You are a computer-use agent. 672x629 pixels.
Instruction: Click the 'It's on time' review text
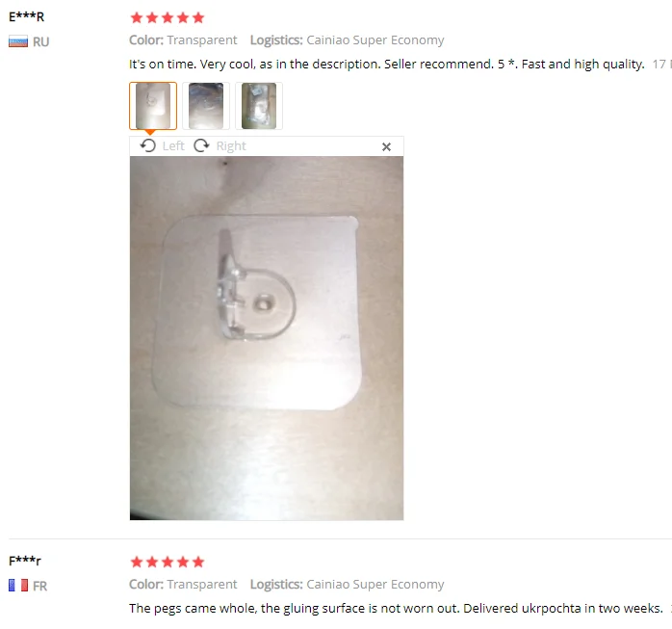387,65
